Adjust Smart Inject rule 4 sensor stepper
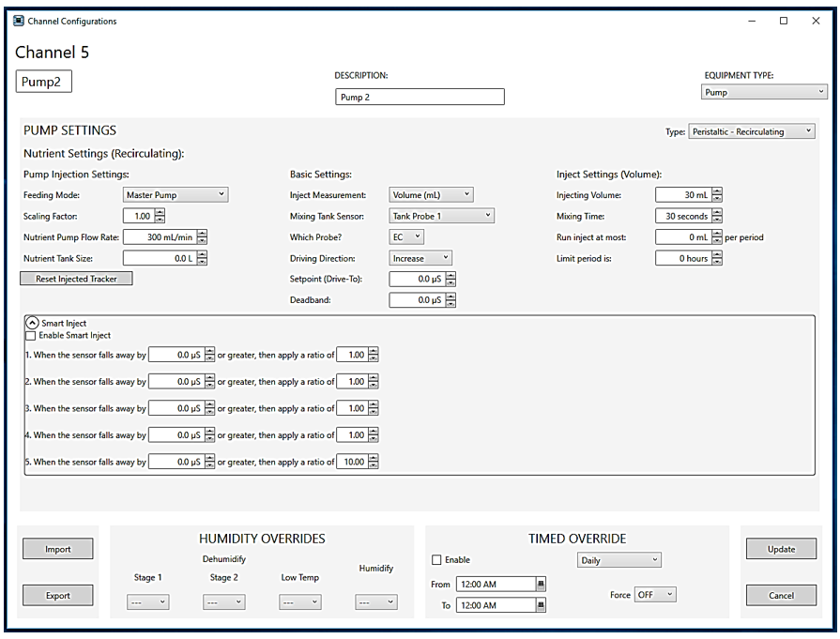The width and height of the screenshot is (840, 639). click(x=209, y=435)
